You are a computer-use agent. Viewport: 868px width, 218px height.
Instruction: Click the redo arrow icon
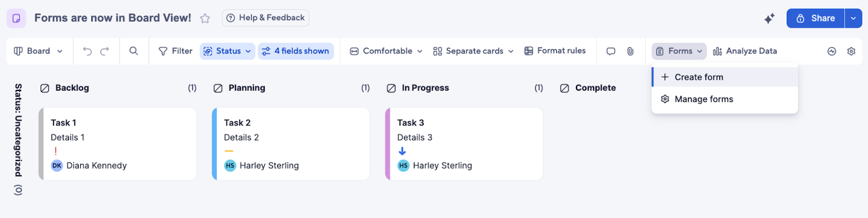(x=105, y=51)
